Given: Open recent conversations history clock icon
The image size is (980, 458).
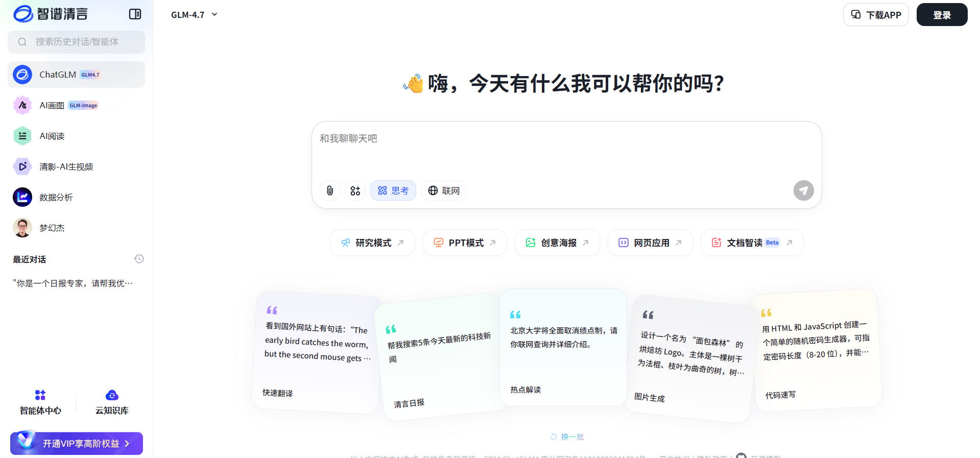Looking at the screenshot, I should click(x=139, y=259).
